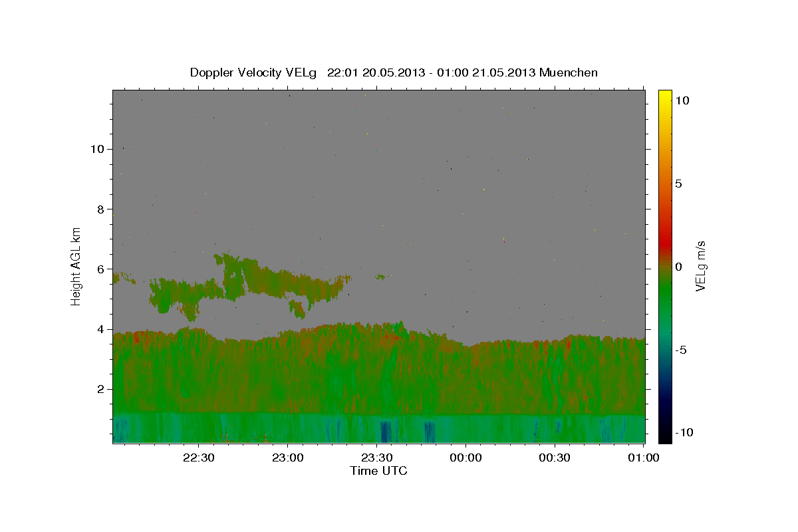Click the 'VELg m/s' colorbar label
Screen dimensions: 798x532
tap(700, 267)
